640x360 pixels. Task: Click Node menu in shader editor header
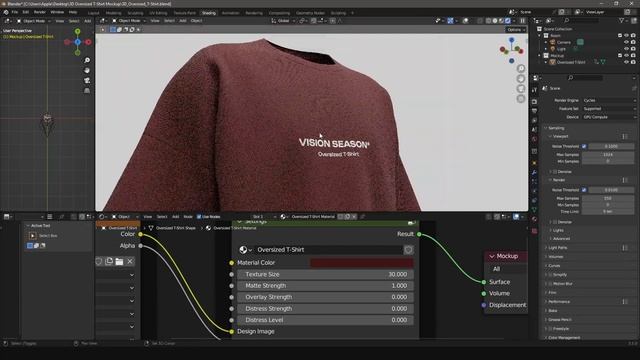[x=188, y=217]
